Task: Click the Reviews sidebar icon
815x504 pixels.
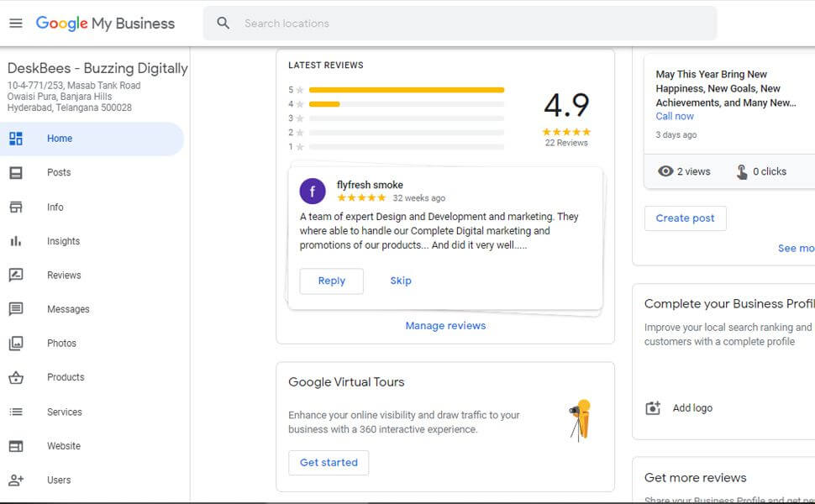Action: point(16,275)
